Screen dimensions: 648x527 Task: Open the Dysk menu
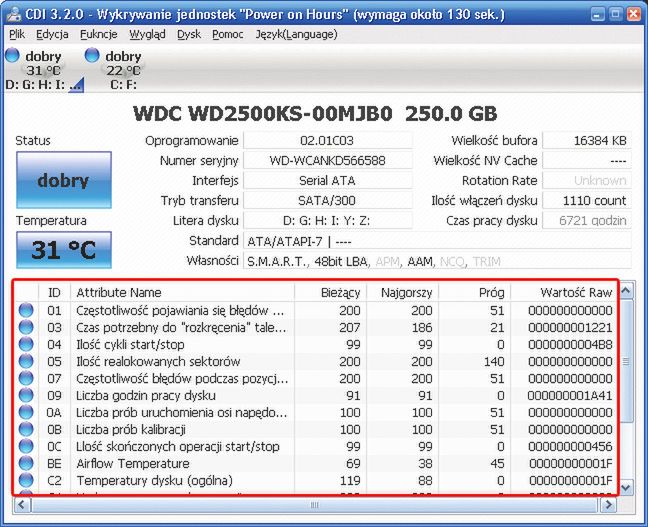pos(189,34)
